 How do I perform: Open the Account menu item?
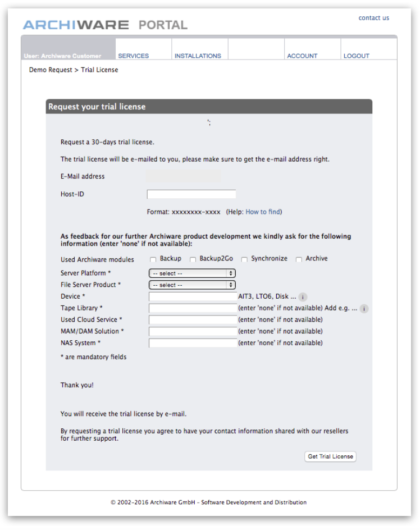tap(302, 56)
